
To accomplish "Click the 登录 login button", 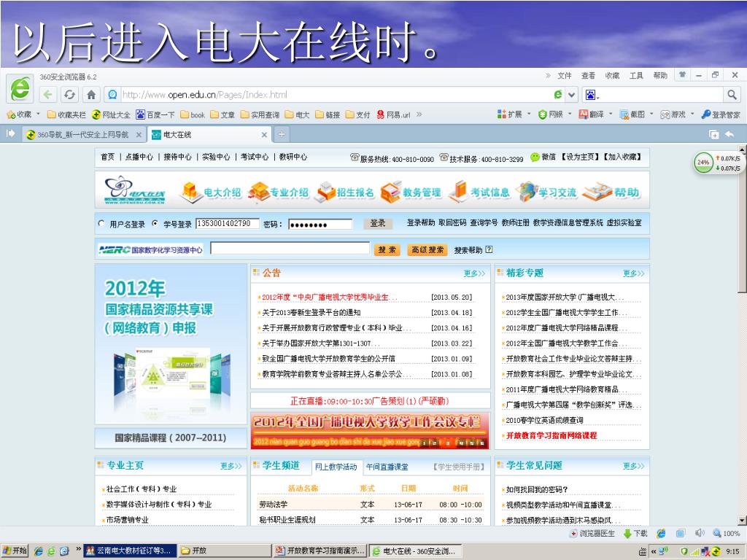I will [x=378, y=223].
